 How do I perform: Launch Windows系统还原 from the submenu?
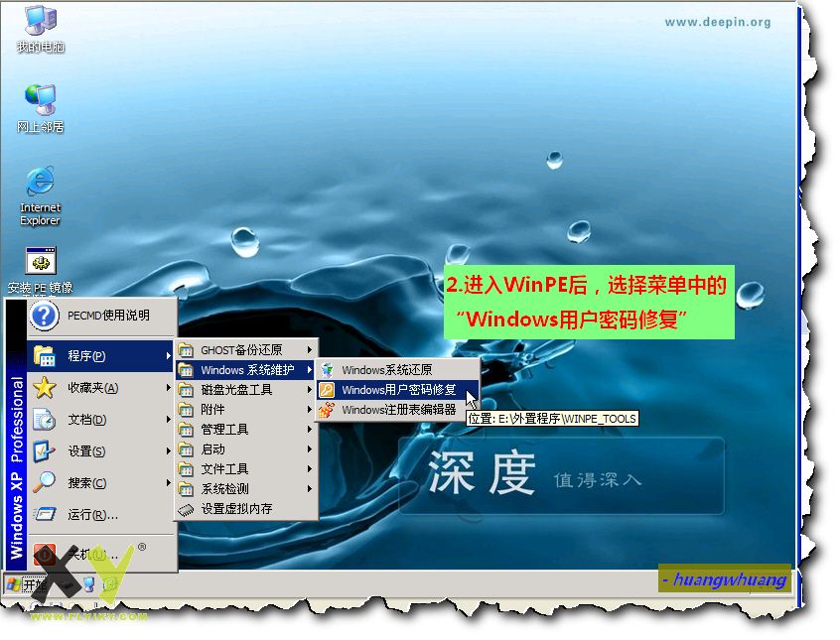coord(397,370)
